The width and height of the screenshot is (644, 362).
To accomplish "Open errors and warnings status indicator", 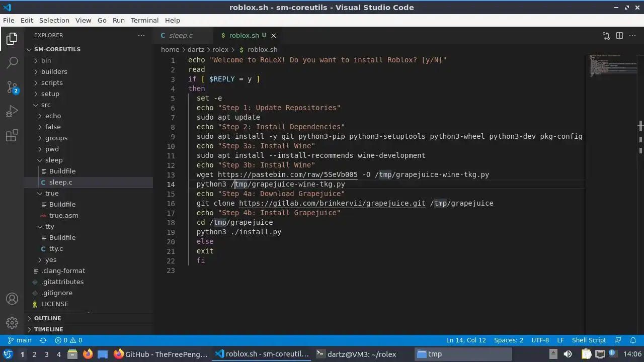I will coord(68,340).
